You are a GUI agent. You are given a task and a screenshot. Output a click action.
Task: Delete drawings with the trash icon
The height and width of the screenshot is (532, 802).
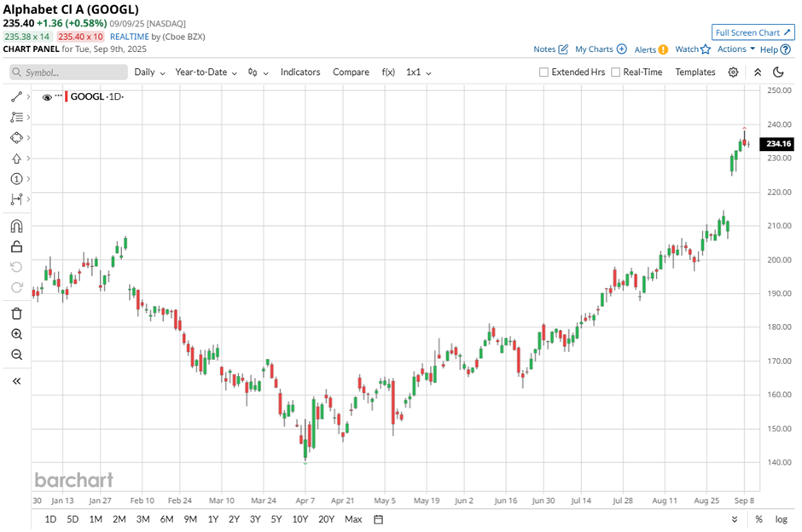pos(16,313)
